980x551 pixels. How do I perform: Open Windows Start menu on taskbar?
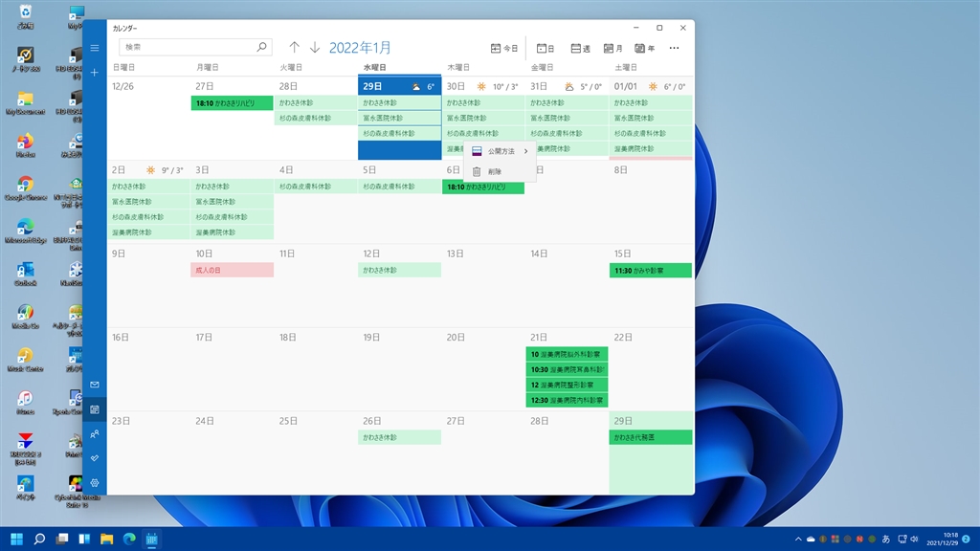(17, 539)
